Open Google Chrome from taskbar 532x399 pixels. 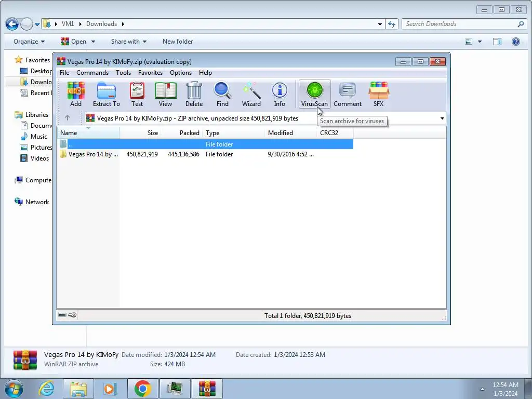click(142, 389)
